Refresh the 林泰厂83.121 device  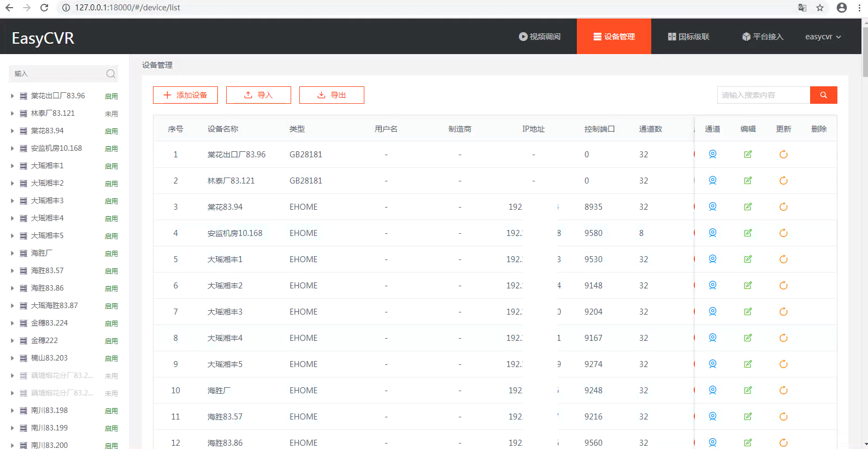click(783, 180)
